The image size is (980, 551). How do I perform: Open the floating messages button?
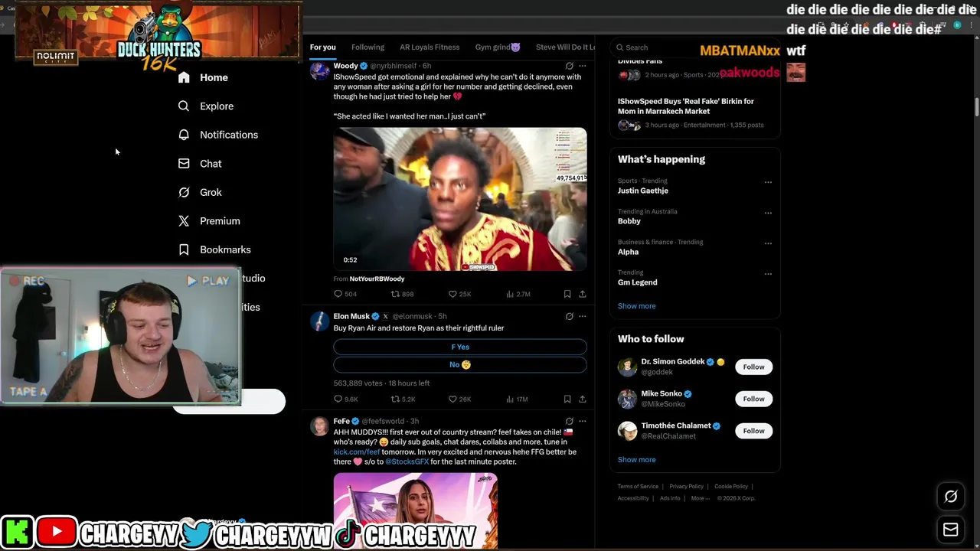[x=951, y=529]
